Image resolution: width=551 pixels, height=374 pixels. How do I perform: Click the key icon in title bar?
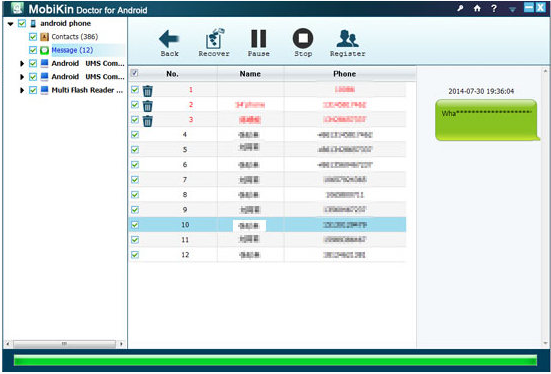click(460, 8)
